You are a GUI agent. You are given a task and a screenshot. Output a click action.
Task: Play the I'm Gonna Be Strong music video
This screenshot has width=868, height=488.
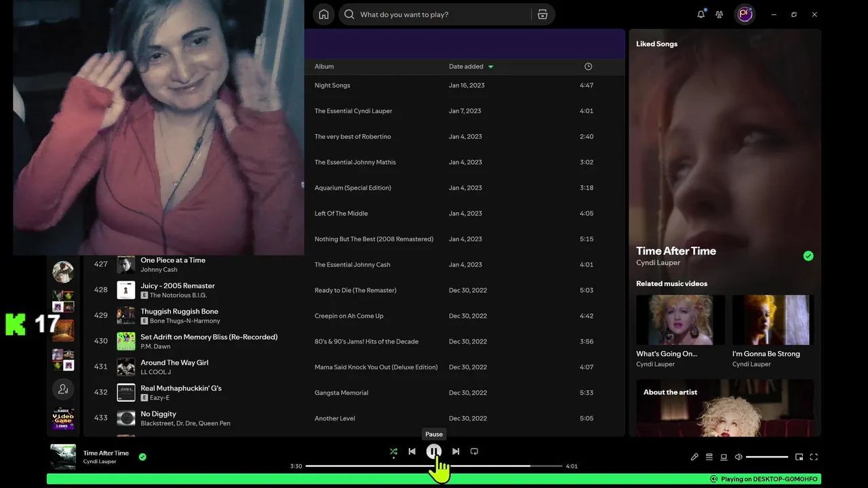[773, 320]
